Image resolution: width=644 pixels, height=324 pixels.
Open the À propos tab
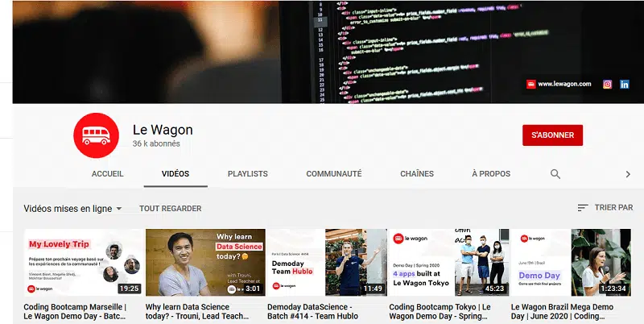pos(491,174)
